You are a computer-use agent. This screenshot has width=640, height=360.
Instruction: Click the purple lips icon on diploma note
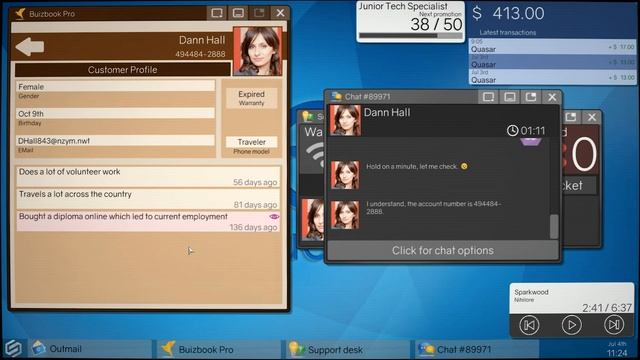274,216
